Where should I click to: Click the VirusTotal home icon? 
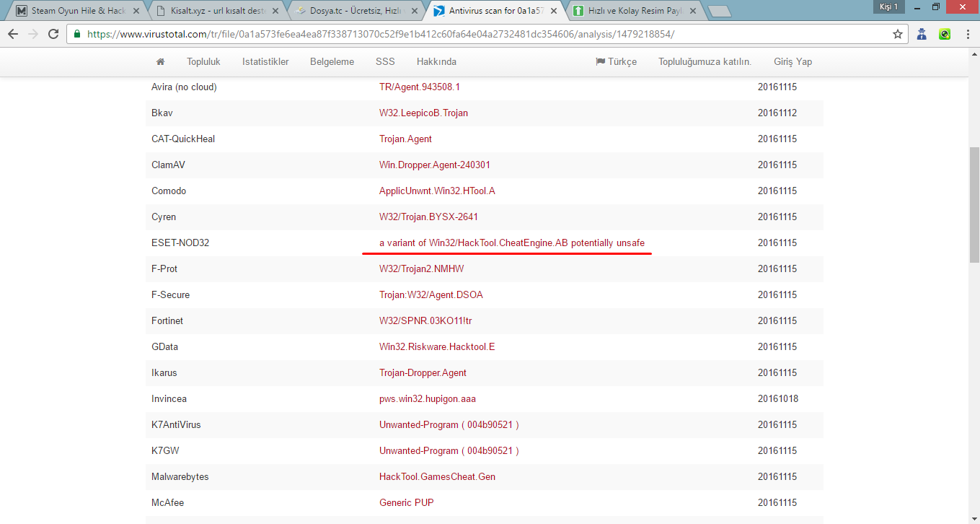tap(160, 61)
